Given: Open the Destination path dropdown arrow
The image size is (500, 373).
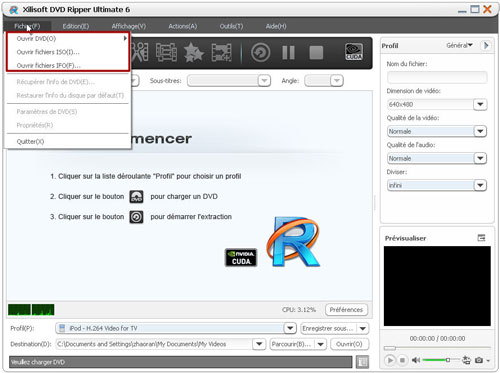Looking at the screenshot, I should point(259,344).
